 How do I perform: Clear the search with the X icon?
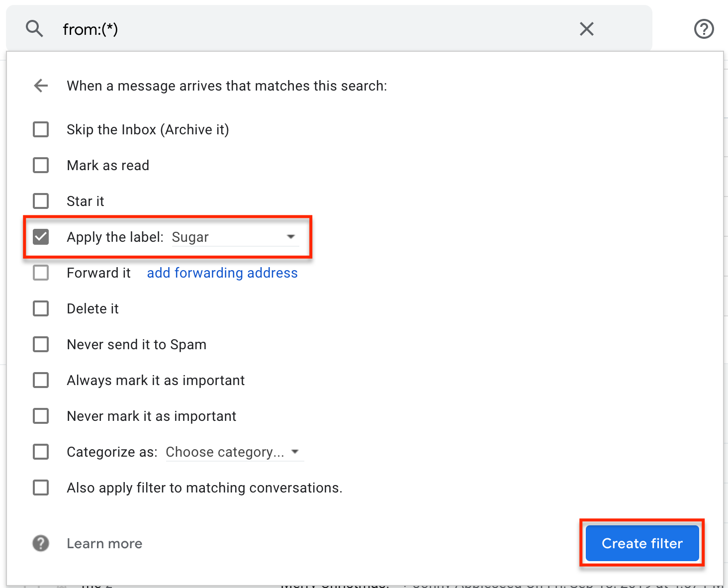tap(587, 29)
